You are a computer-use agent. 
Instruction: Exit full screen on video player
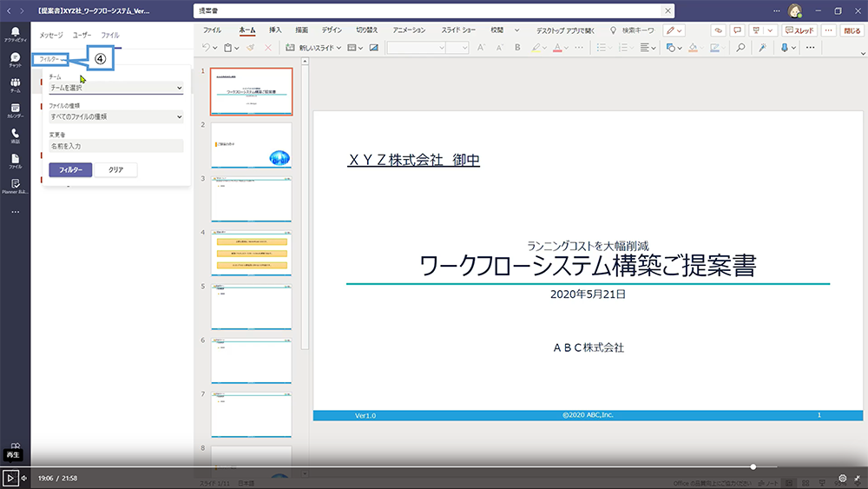(858, 478)
